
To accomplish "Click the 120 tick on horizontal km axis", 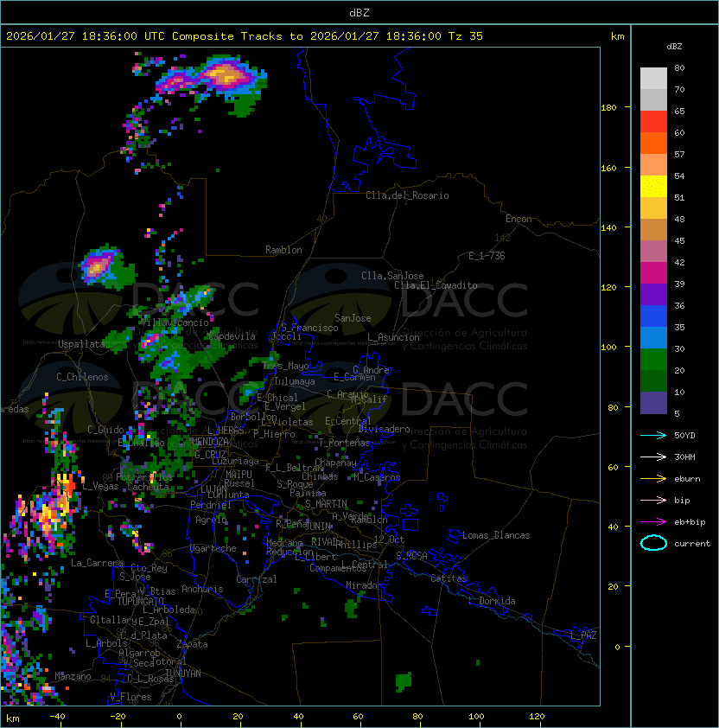I will pyautogui.click(x=537, y=717).
